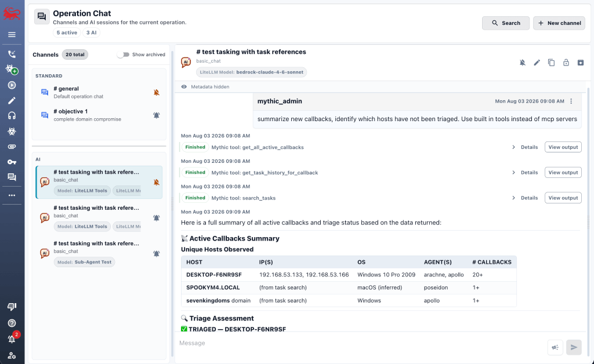Click Finished status badge for search_tasks
Viewport: 594px width, 364px height.
[x=195, y=198]
